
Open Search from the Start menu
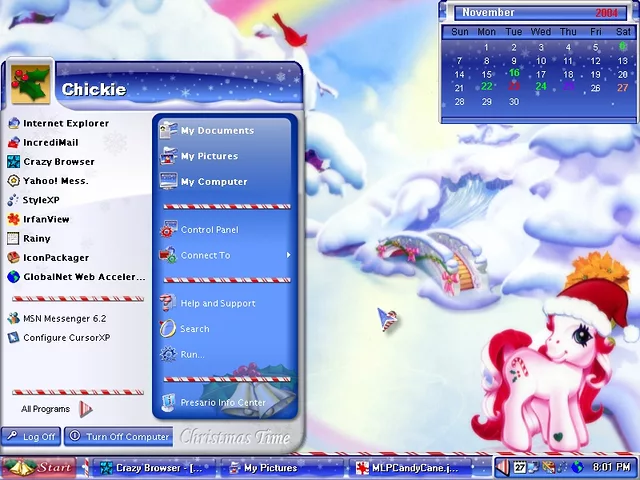tap(184, 329)
